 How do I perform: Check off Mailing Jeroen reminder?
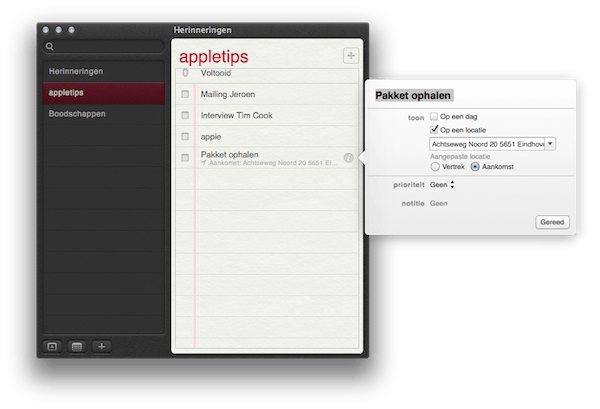click(x=185, y=94)
